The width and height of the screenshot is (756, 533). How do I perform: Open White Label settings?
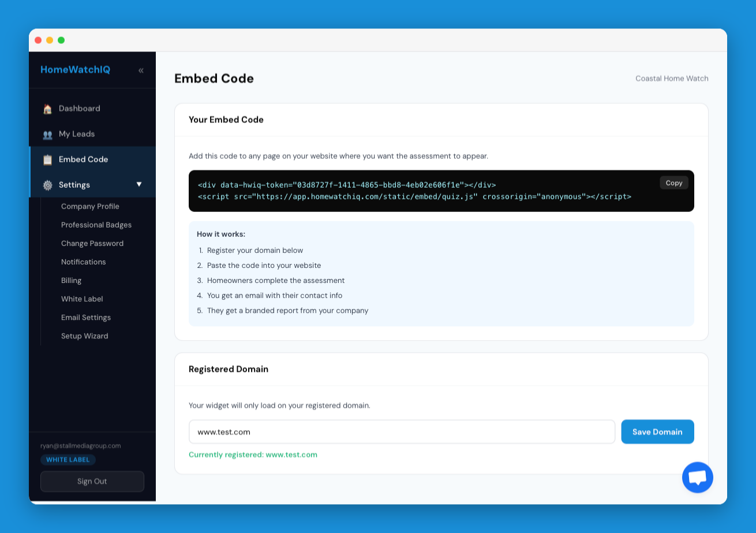pyautogui.click(x=82, y=299)
